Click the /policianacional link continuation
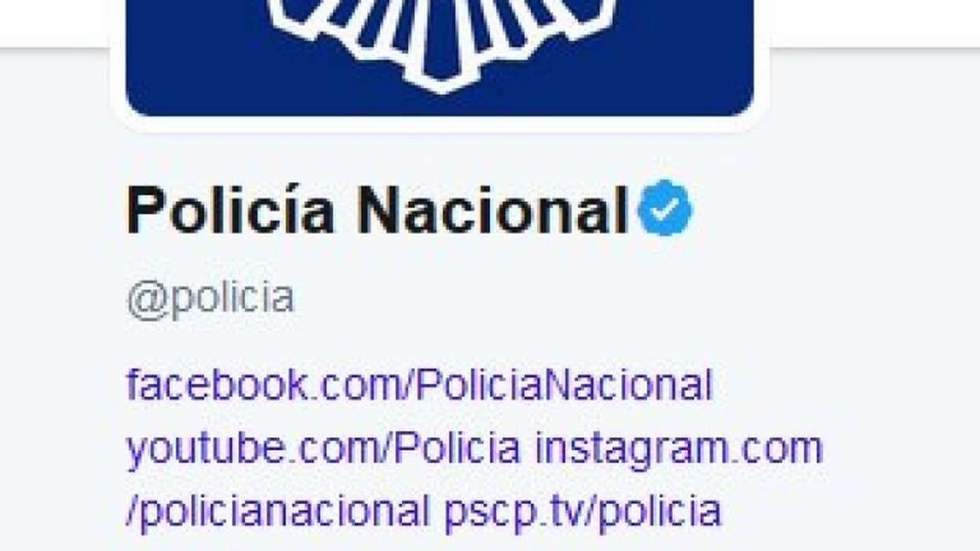The width and height of the screenshot is (980, 551). 277,512
